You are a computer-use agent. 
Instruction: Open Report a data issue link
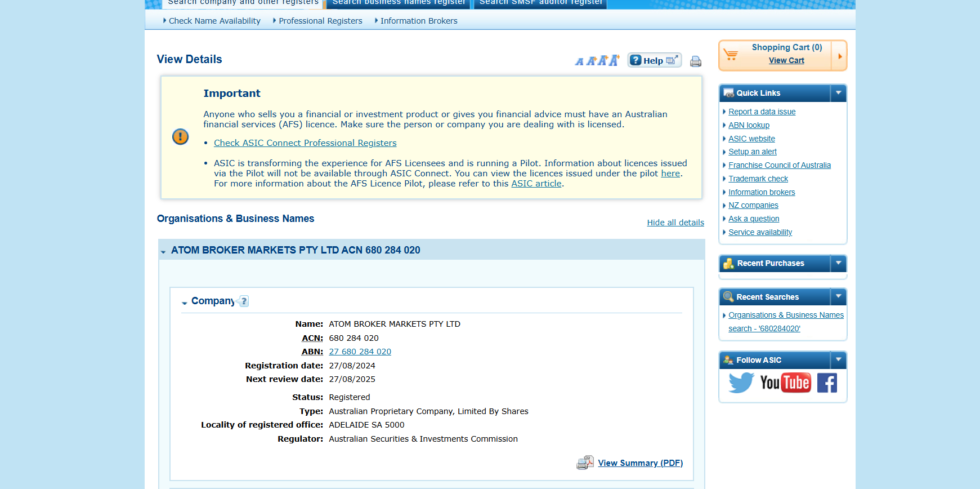tap(762, 112)
